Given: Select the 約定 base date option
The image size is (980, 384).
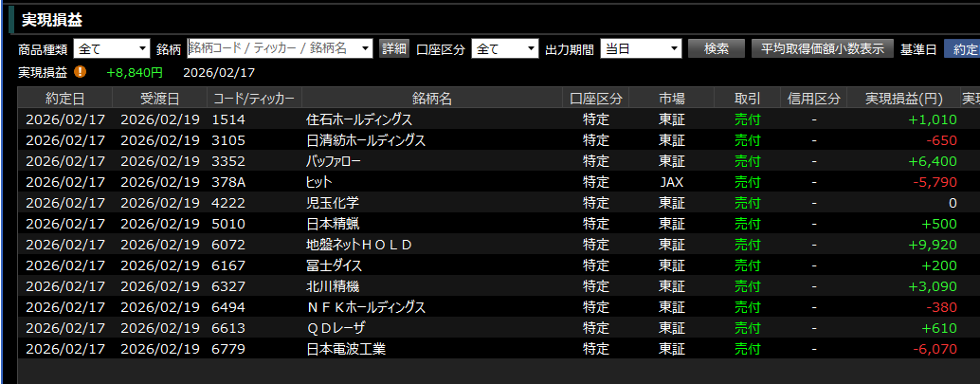Looking at the screenshot, I should click(x=964, y=48).
